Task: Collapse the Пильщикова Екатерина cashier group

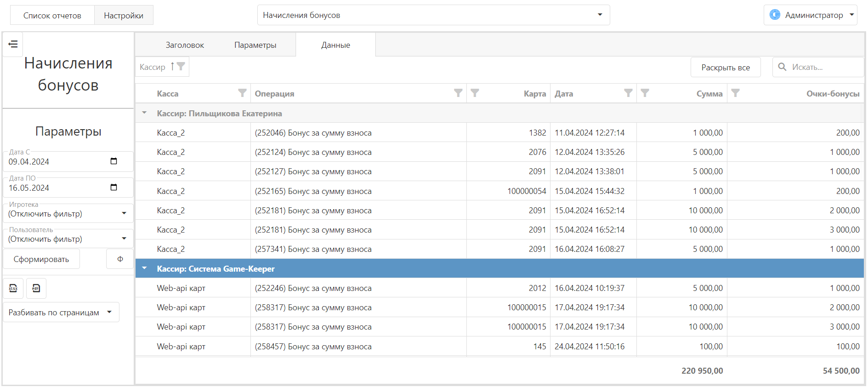Action: pyautogui.click(x=144, y=113)
